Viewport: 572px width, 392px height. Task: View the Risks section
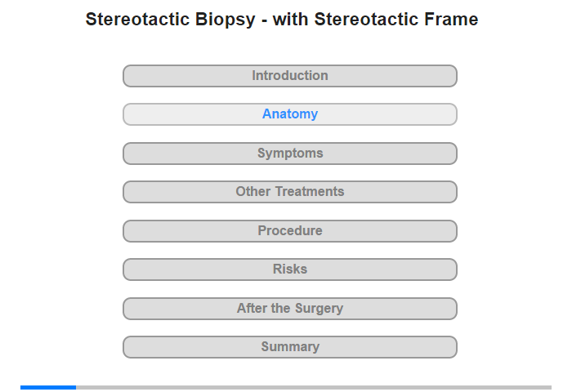(289, 269)
